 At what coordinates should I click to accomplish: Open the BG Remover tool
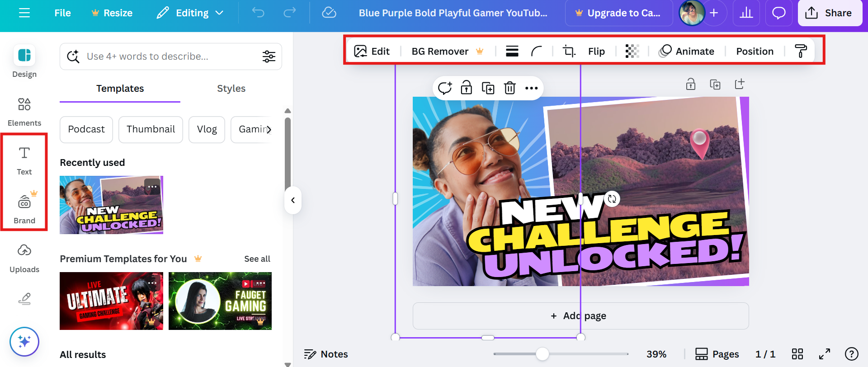(447, 51)
